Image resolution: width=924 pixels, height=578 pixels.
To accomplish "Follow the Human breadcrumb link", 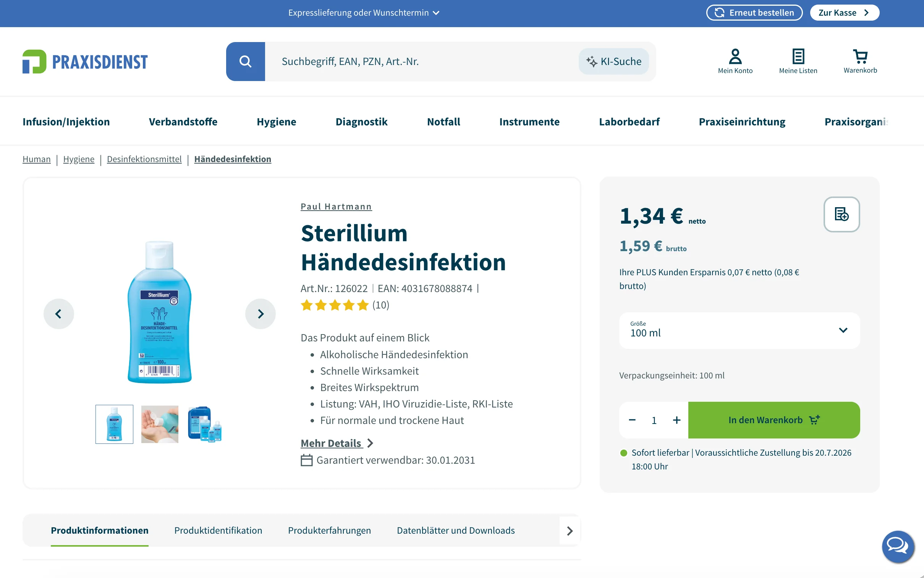I will (x=37, y=159).
